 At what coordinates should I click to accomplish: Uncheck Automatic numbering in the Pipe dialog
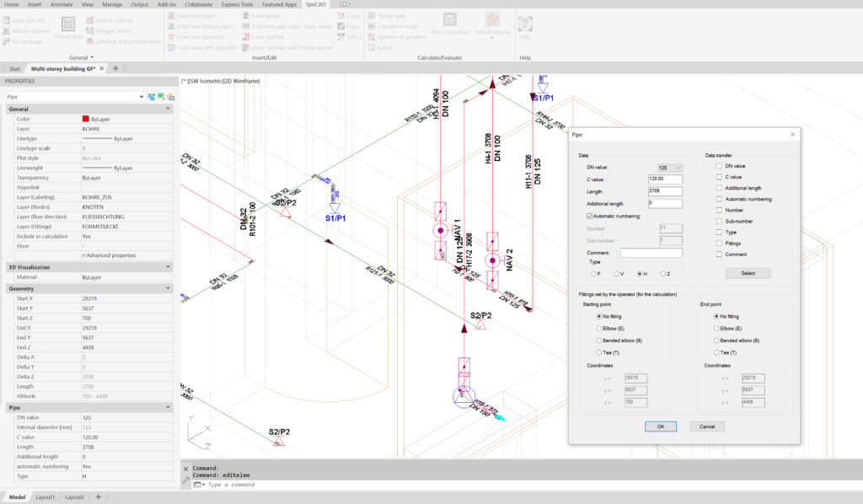590,216
